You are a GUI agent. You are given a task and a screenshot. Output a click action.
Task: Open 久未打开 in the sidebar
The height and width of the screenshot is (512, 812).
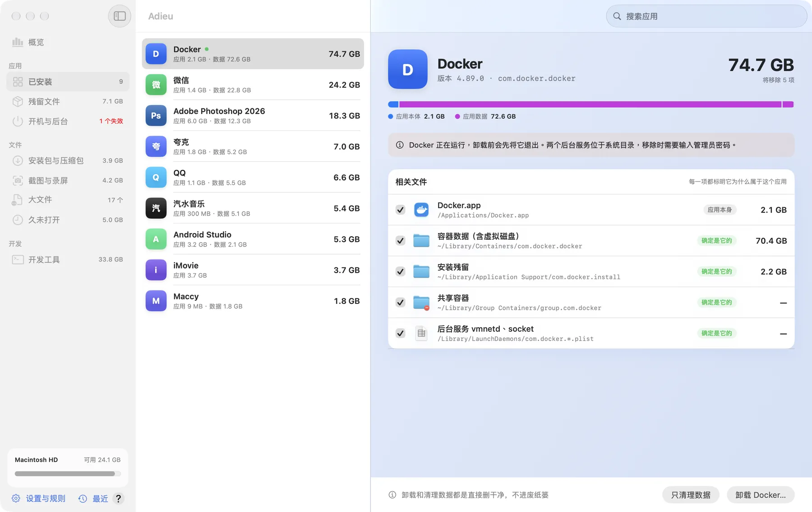(68, 220)
